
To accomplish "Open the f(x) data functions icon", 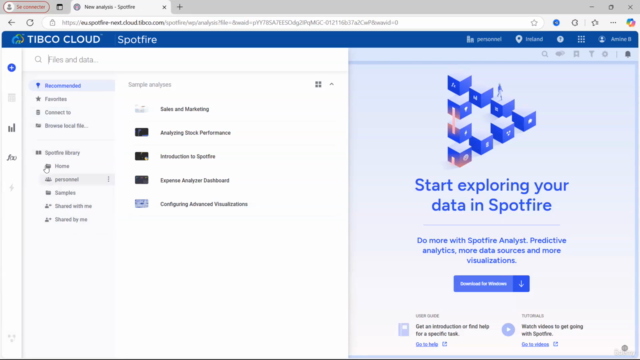I will 11,158.
